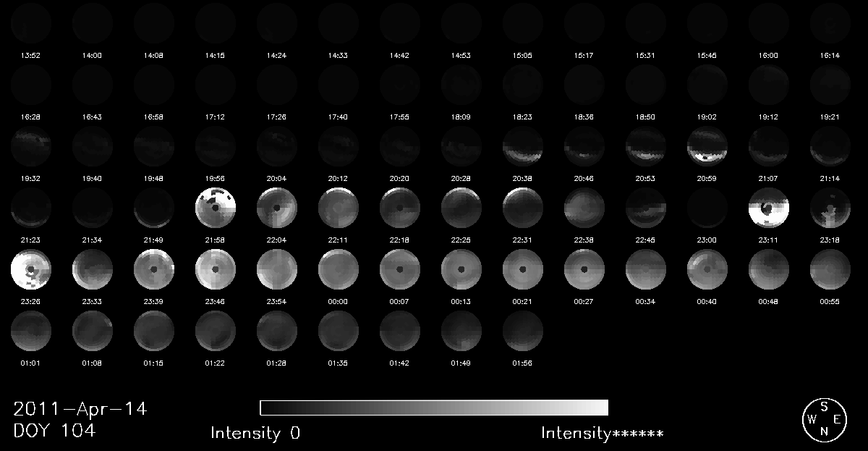The width and height of the screenshot is (868, 451).
Task: Click the '19:56' time label
Action: 216,178
